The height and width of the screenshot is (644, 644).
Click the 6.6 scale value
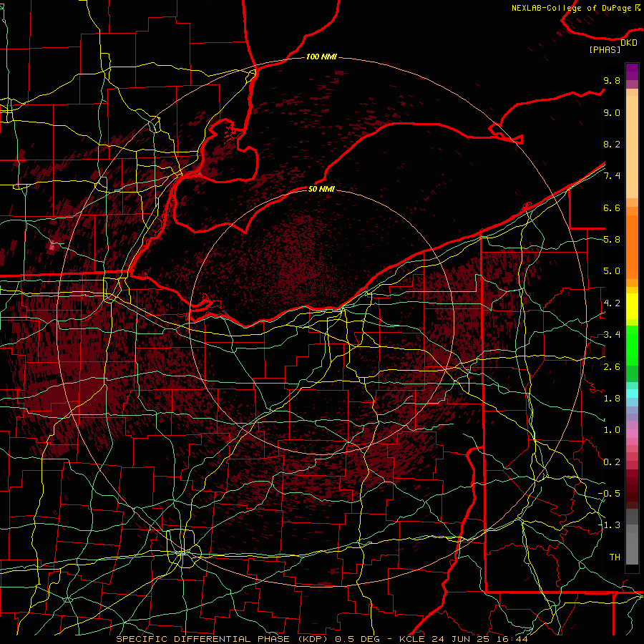612,208
